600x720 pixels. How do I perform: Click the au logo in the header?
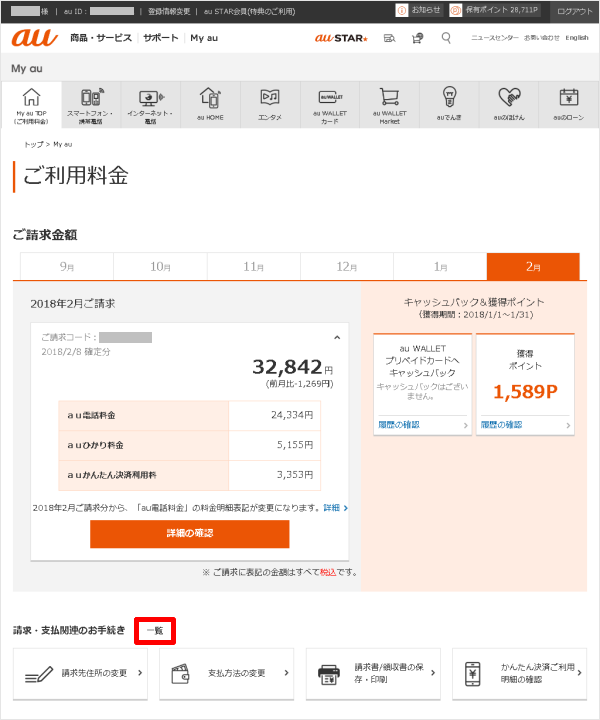coord(35,38)
